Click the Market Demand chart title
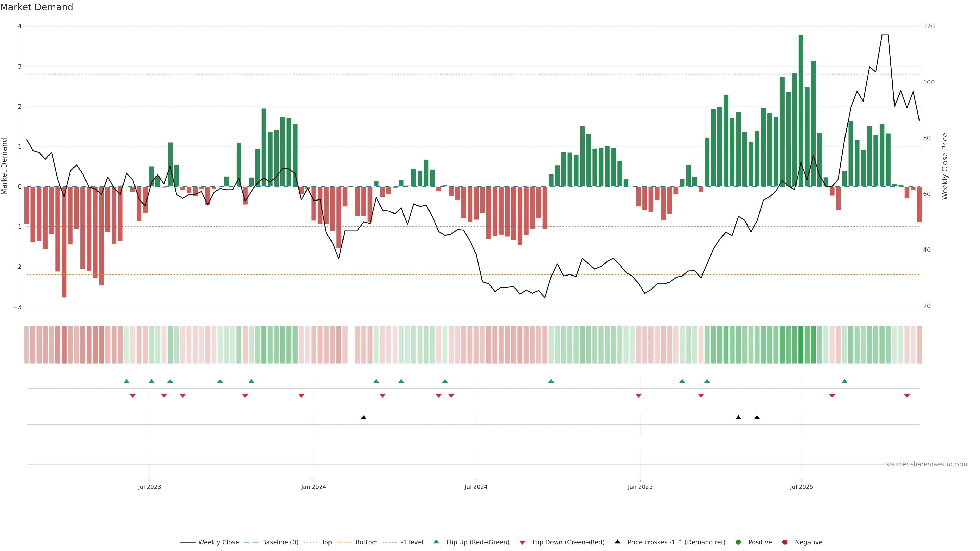980x551 pixels. pos(36,7)
